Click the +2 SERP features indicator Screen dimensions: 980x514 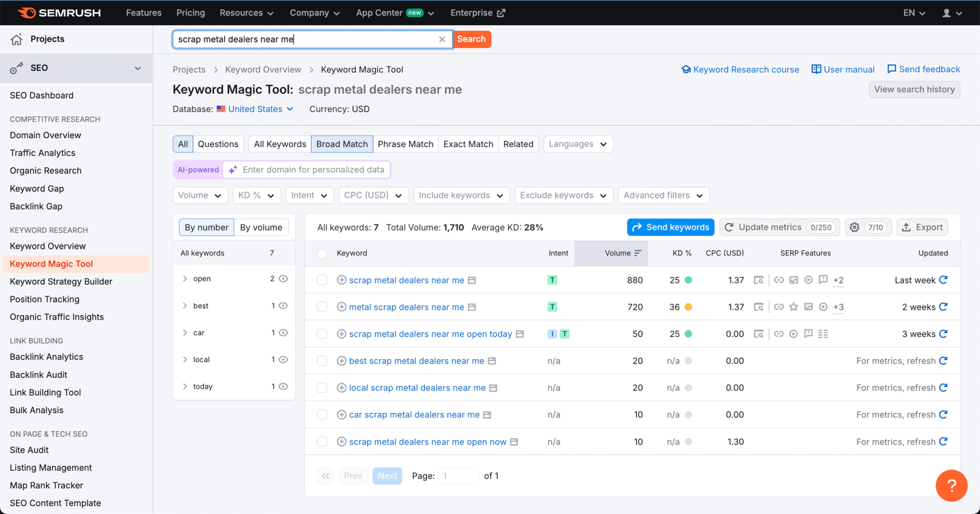(x=839, y=280)
